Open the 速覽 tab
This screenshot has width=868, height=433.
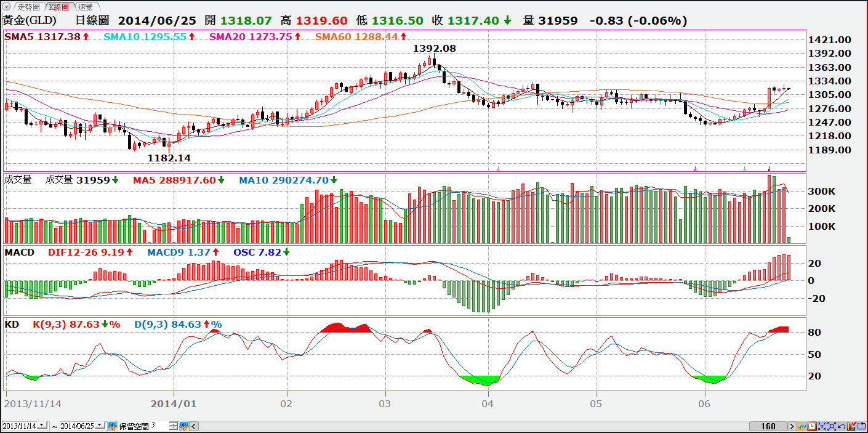[85, 7]
